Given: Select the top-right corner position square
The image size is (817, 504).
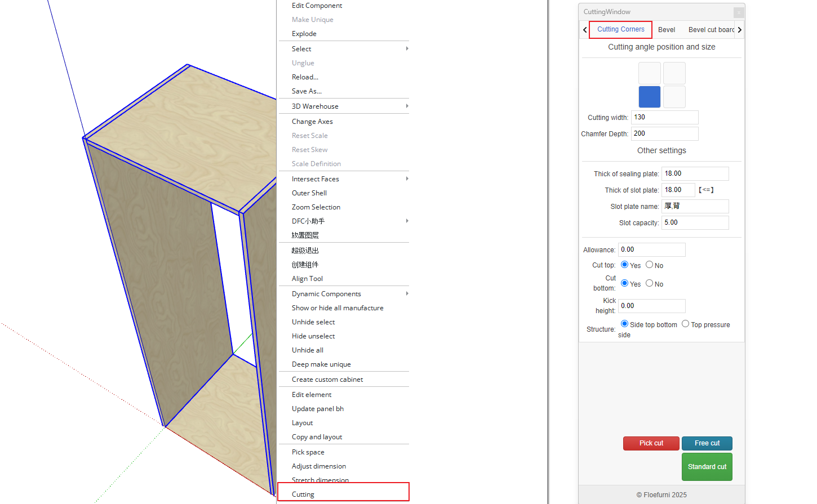Looking at the screenshot, I should pos(674,73).
